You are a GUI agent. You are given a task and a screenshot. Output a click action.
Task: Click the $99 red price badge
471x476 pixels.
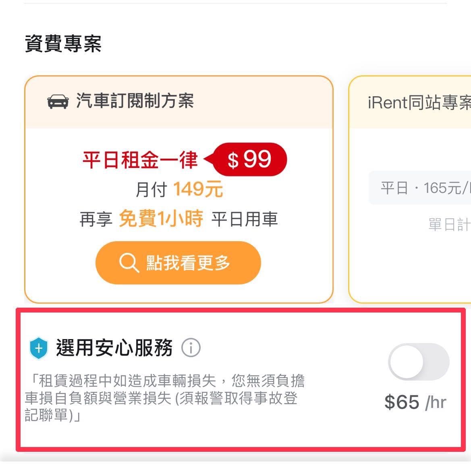(x=249, y=159)
